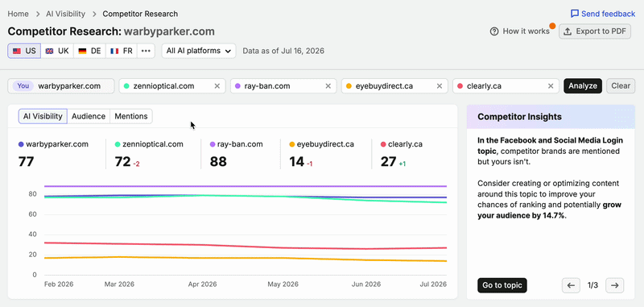The width and height of the screenshot is (644, 307).
Task: Click the eyebuydirect.ca competitor input field
Action: tap(394, 86)
